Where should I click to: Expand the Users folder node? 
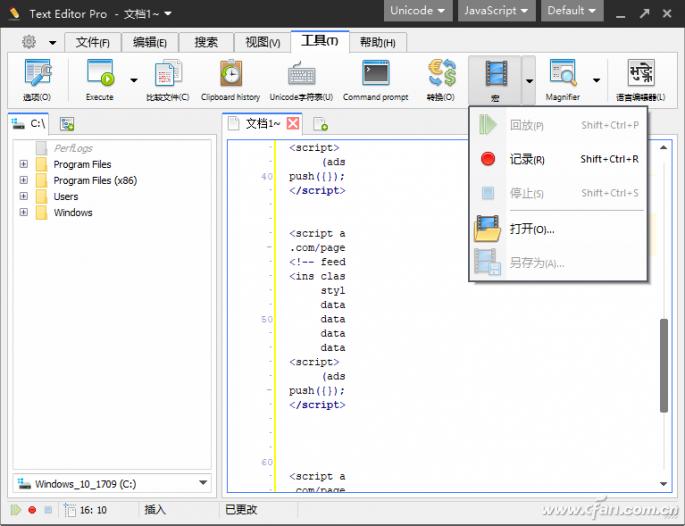(23, 197)
